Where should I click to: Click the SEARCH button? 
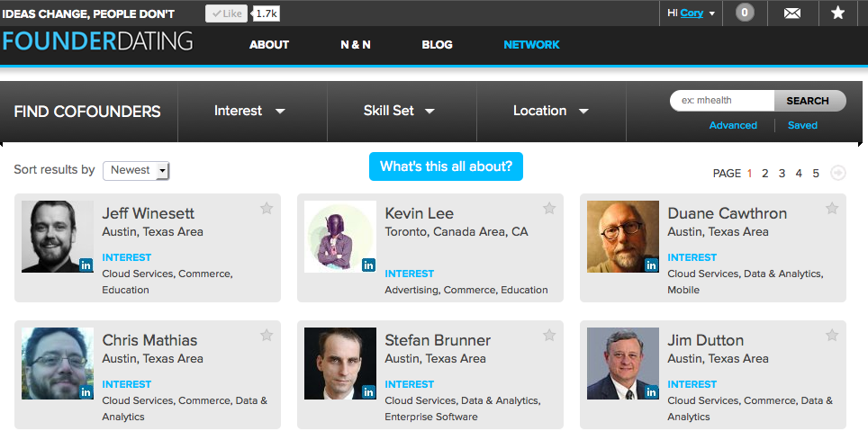click(x=809, y=101)
